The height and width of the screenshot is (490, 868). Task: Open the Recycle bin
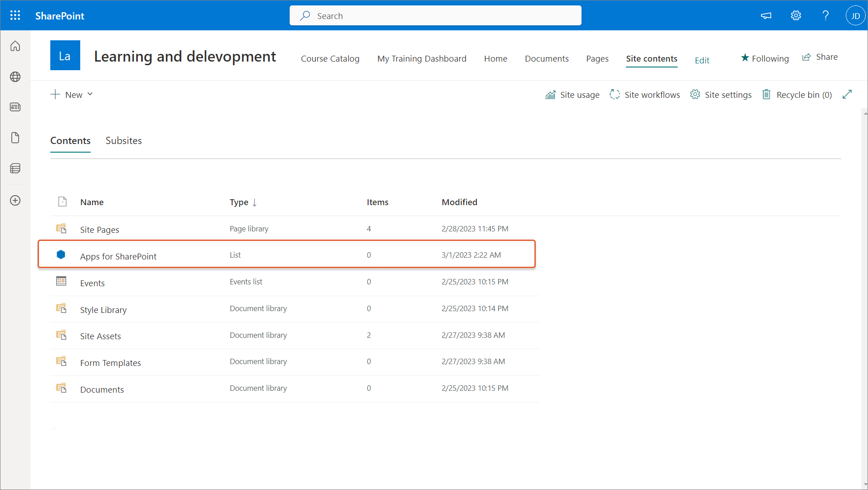point(797,94)
